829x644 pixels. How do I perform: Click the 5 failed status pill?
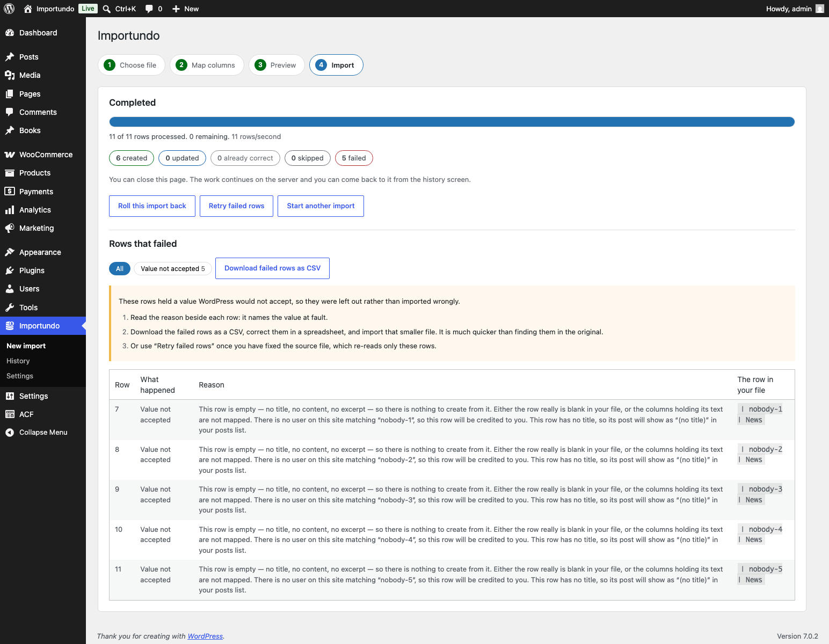tap(354, 158)
